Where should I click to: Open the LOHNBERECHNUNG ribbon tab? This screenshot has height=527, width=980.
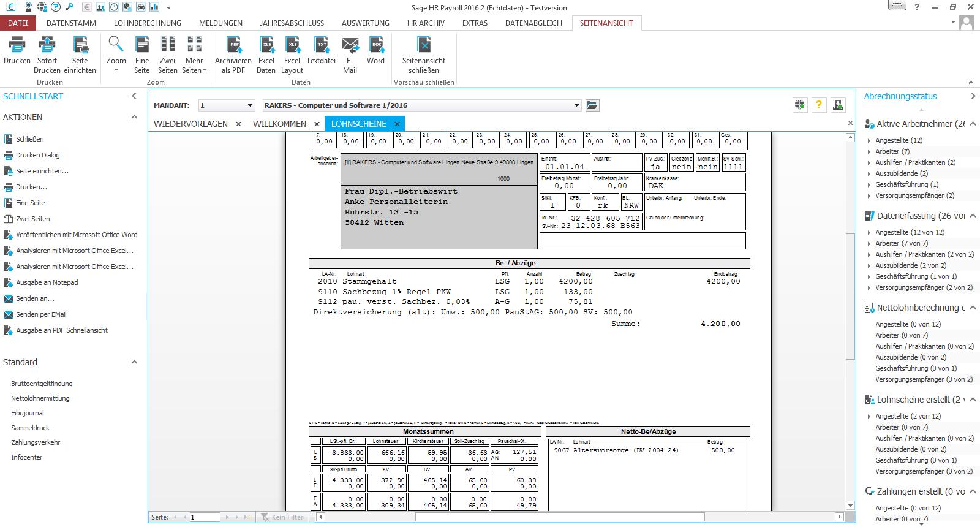(x=147, y=23)
